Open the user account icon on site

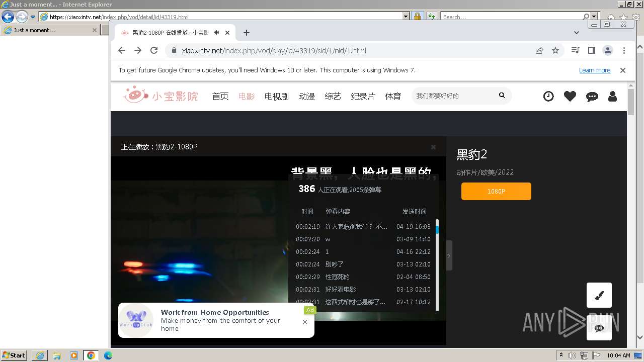coord(612,96)
